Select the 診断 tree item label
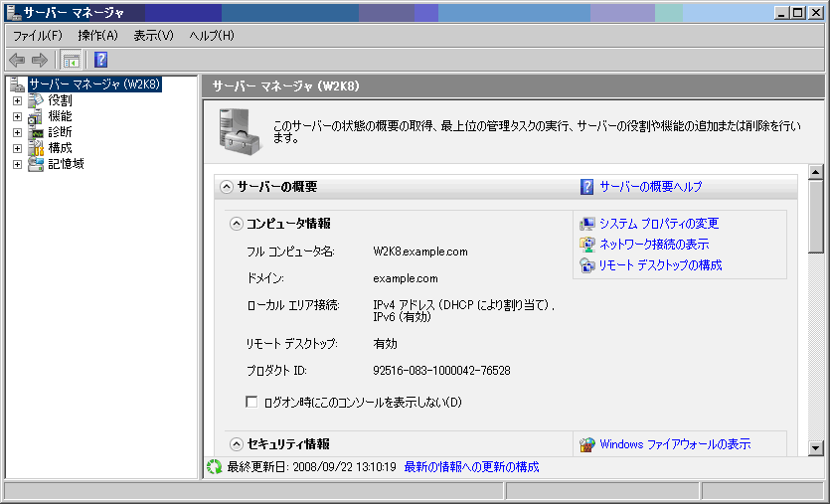830x504 pixels. 60,132
